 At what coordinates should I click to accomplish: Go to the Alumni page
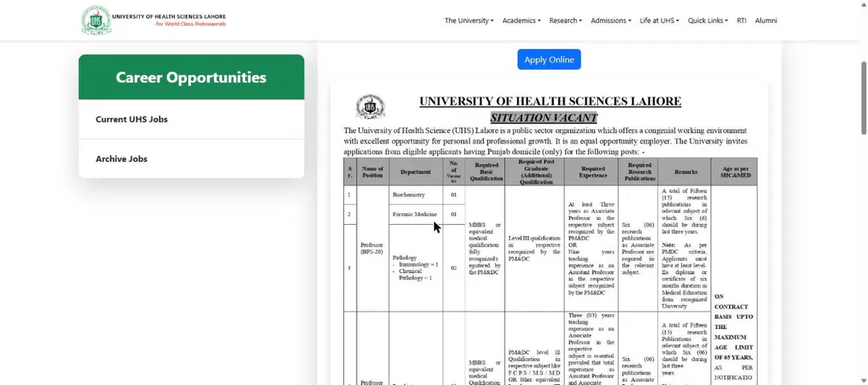coord(765,21)
